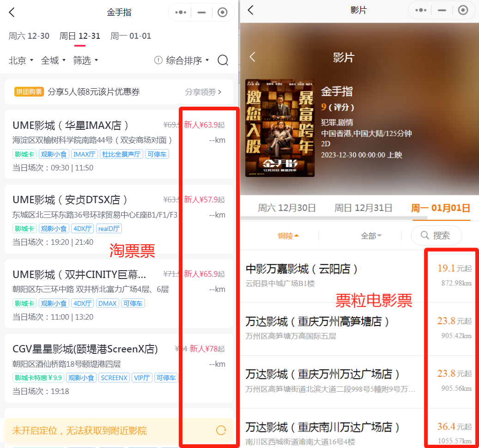
Task: Select the 周一 01-01 date tab
Action: pyautogui.click(x=131, y=36)
